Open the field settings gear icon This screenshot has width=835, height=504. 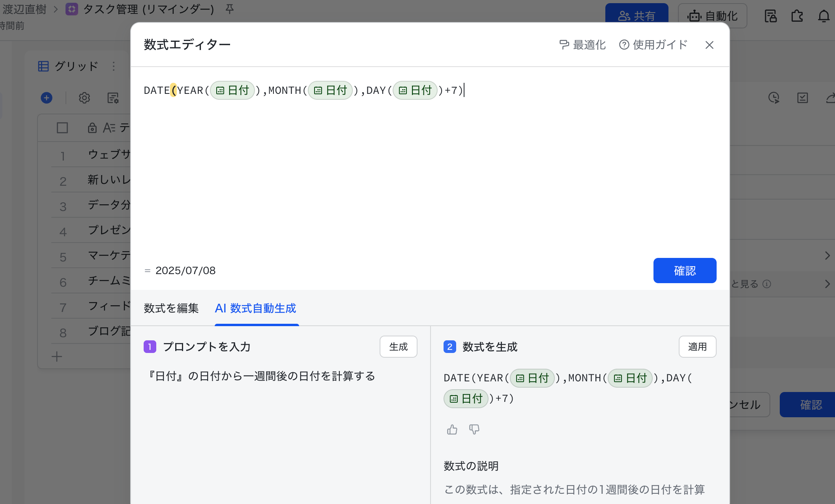pos(84,98)
